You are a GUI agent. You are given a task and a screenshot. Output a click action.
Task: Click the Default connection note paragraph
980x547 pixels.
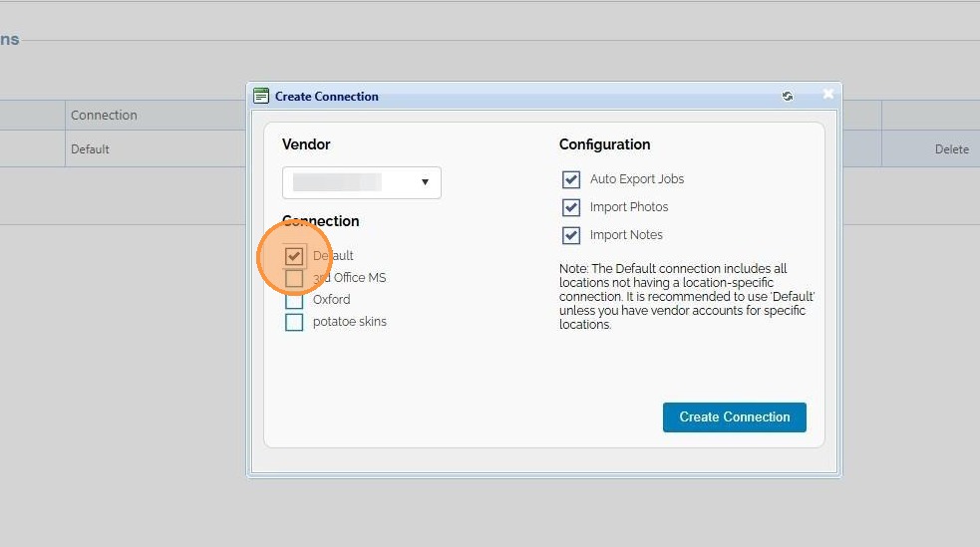point(686,297)
